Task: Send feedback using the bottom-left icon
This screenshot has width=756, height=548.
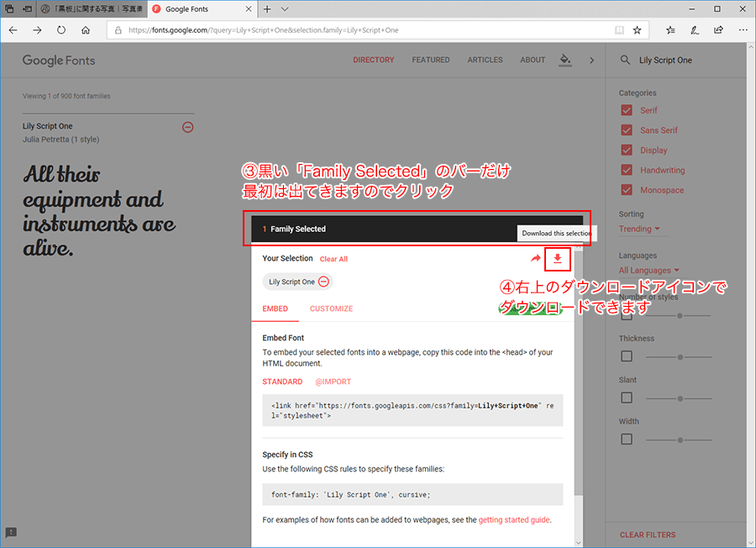Action: [11, 533]
